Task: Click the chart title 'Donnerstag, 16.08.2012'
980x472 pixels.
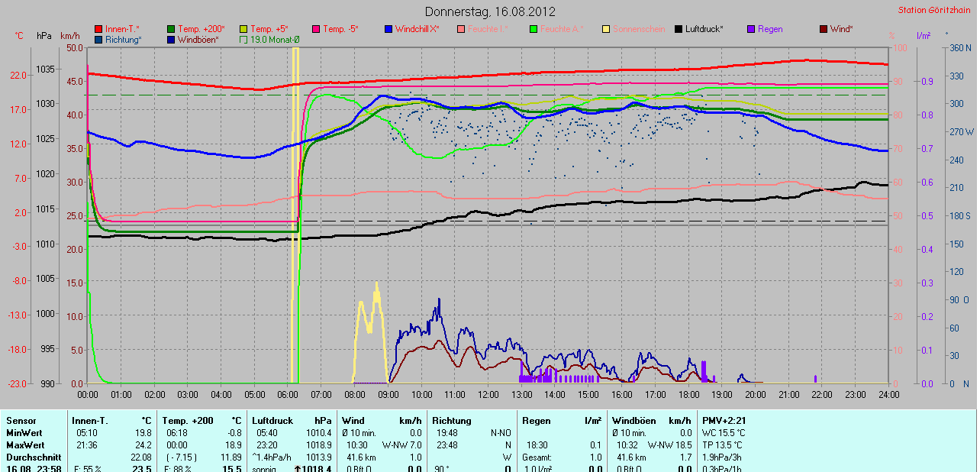Action: tap(490, 11)
